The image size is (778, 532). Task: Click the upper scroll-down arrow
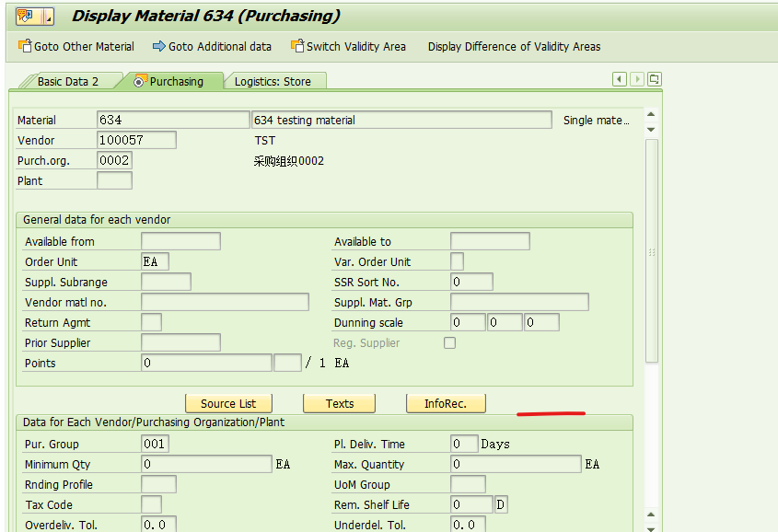[652, 130]
